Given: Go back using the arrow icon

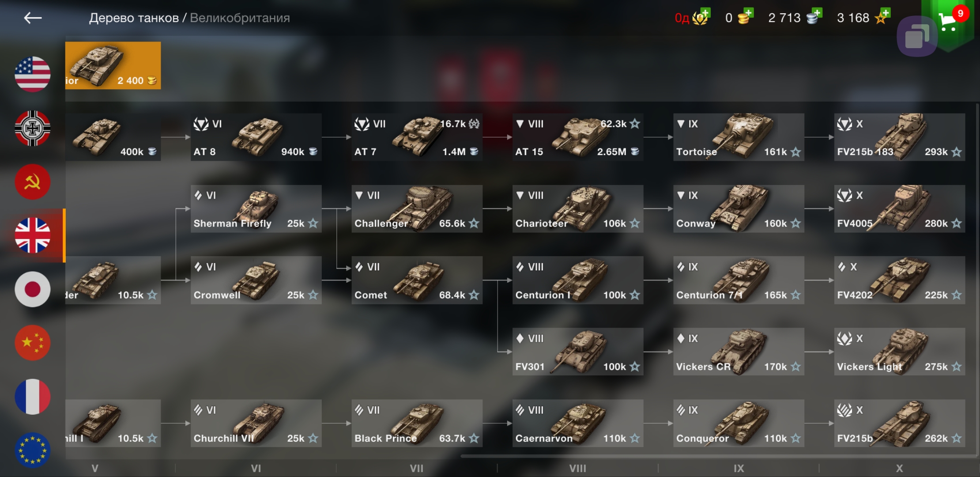Looking at the screenshot, I should (33, 18).
